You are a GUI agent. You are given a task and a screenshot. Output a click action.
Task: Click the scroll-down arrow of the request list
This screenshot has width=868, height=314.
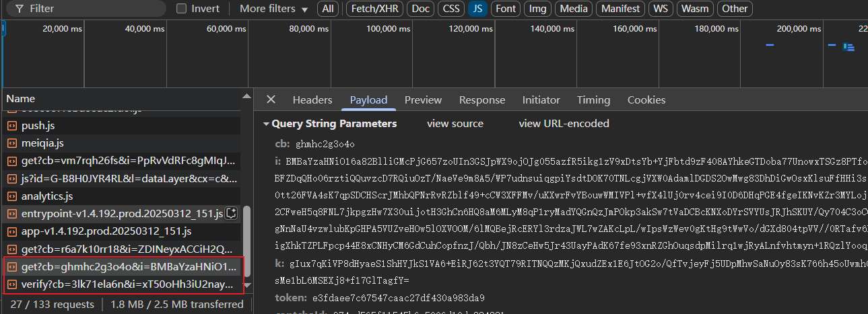pyautogui.click(x=246, y=286)
